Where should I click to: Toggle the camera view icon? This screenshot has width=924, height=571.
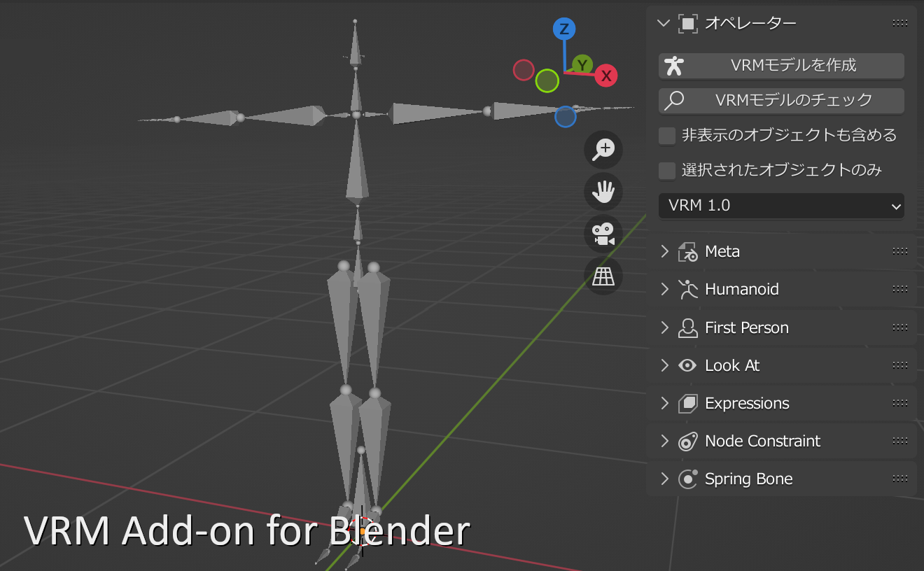point(603,234)
